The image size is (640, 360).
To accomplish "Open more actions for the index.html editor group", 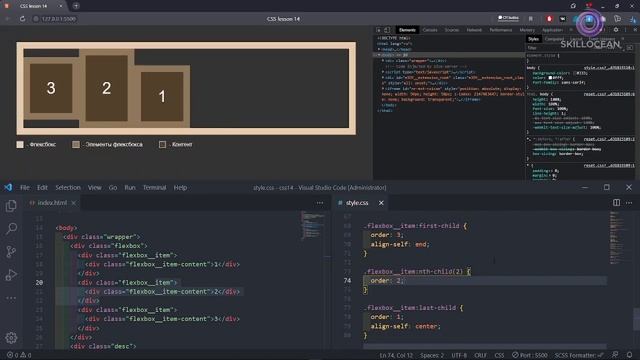I will [x=320, y=202].
